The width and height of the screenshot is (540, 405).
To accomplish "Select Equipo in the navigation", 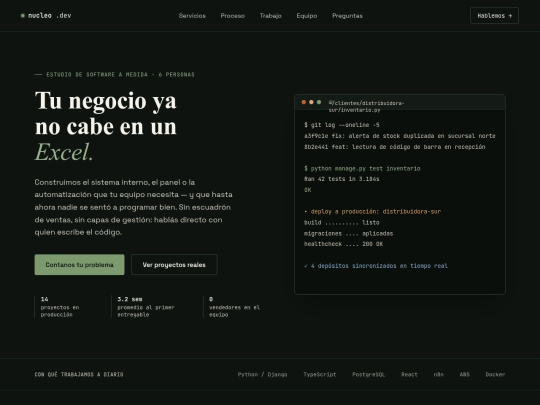I will [307, 16].
